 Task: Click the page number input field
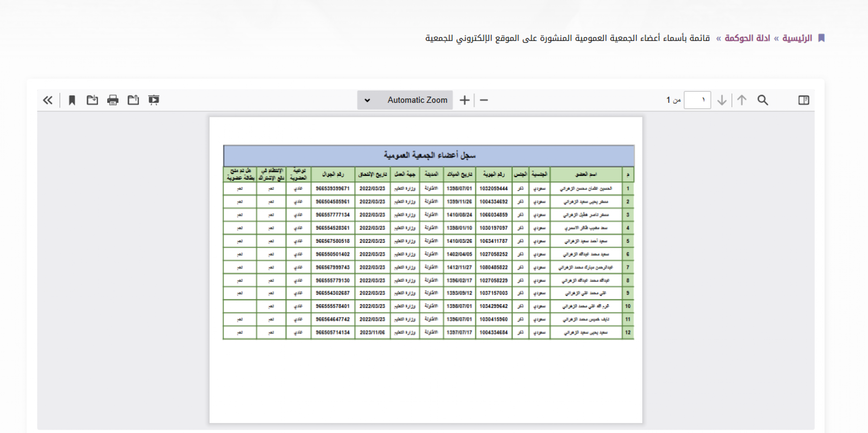(697, 100)
